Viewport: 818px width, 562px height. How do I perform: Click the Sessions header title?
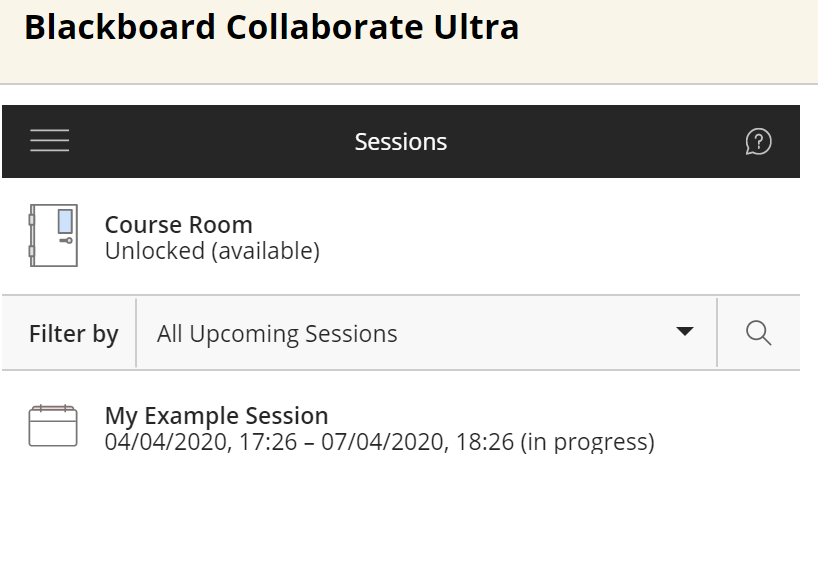click(400, 142)
